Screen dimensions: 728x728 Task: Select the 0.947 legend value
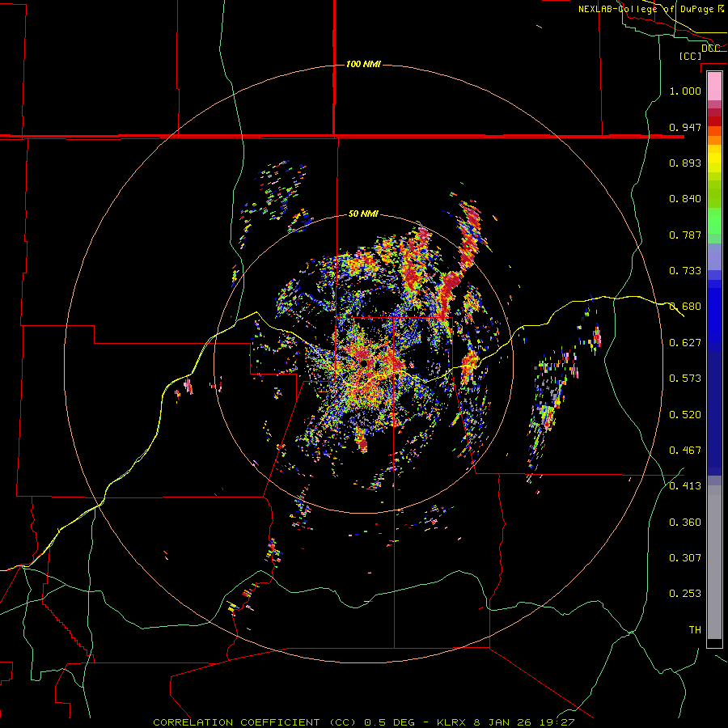click(x=685, y=127)
